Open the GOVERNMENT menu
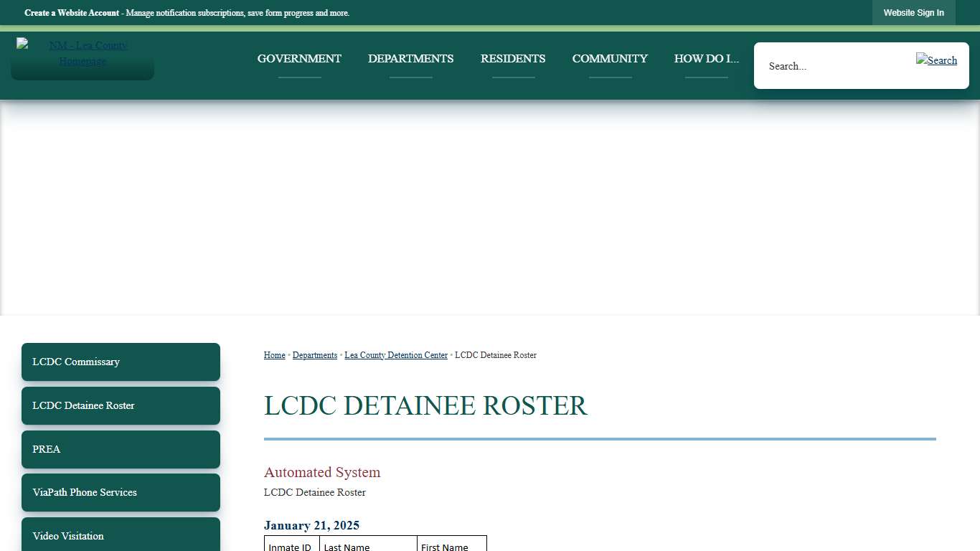The height and width of the screenshot is (551, 980). pos(299,59)
